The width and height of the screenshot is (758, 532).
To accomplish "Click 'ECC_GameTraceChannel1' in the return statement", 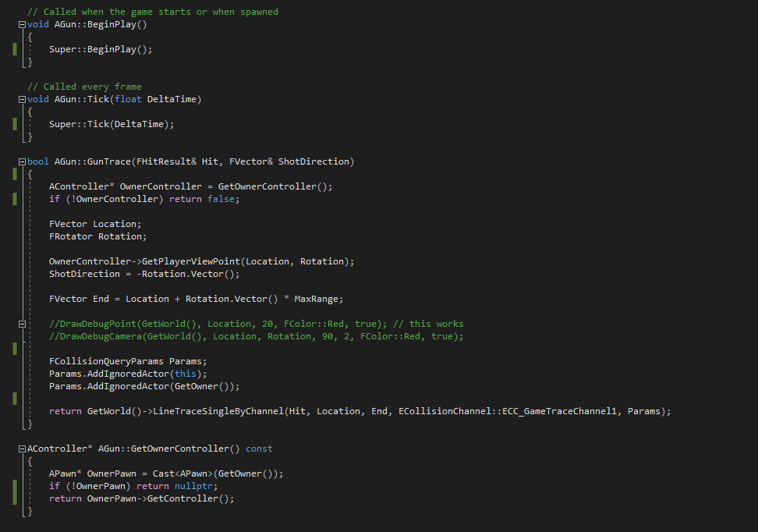I will click(560, 411).
